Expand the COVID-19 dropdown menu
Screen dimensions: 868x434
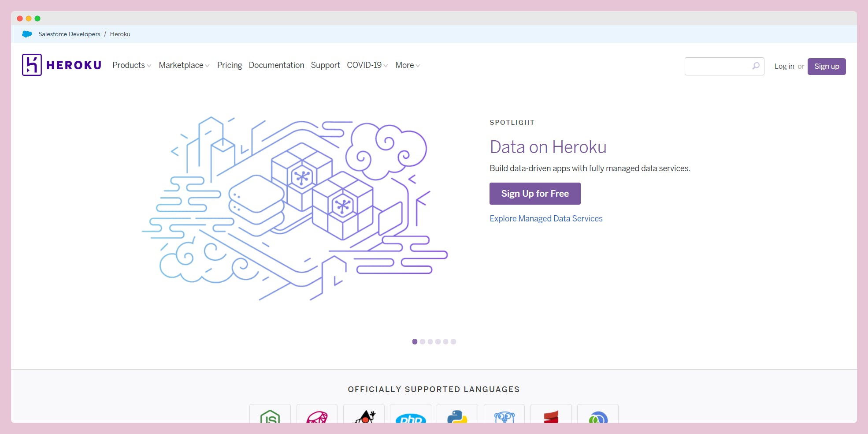[x=367, y=65]
